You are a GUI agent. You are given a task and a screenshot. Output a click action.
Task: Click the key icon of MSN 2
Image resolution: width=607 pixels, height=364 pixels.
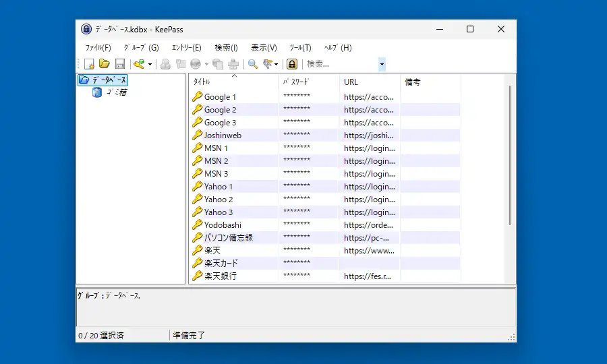tap(198, 160)
